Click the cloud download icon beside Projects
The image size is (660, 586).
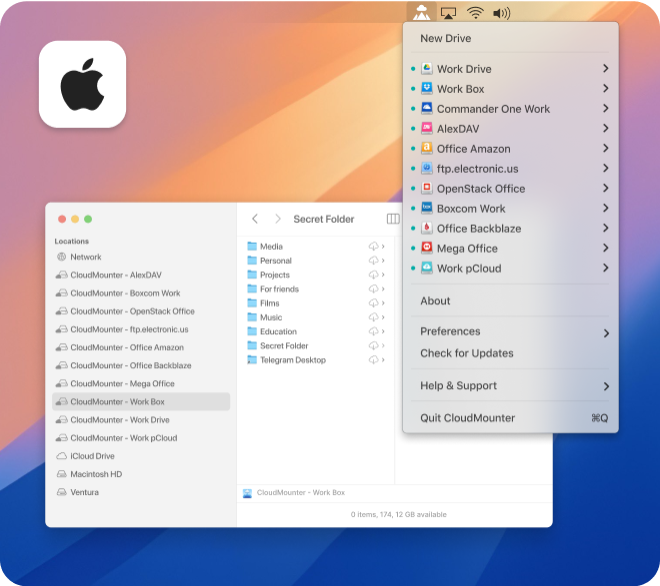(x=373, y=274)
